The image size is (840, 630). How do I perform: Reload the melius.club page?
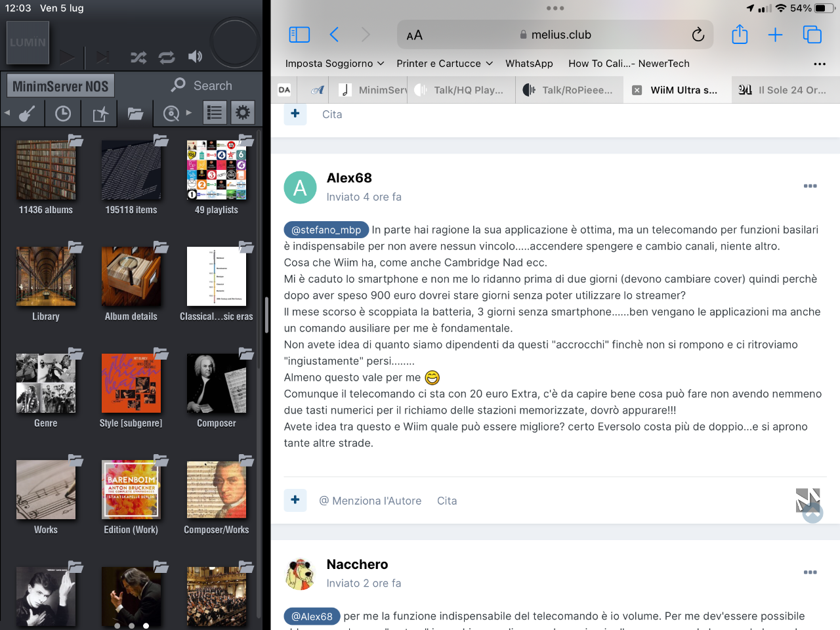[x=698, y=35]
